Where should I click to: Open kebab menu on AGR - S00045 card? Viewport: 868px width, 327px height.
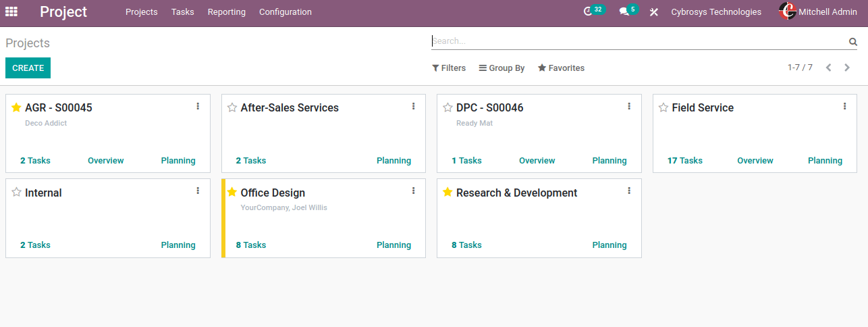198,106
